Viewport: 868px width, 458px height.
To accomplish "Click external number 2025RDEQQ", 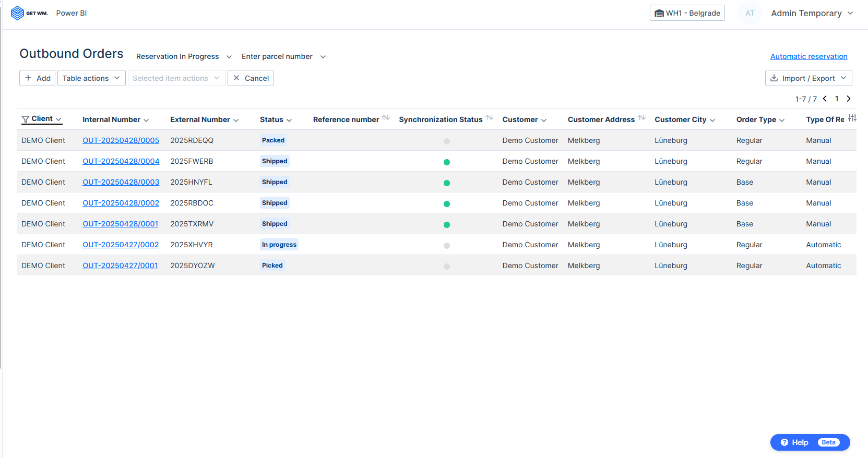I will (192, 140).
